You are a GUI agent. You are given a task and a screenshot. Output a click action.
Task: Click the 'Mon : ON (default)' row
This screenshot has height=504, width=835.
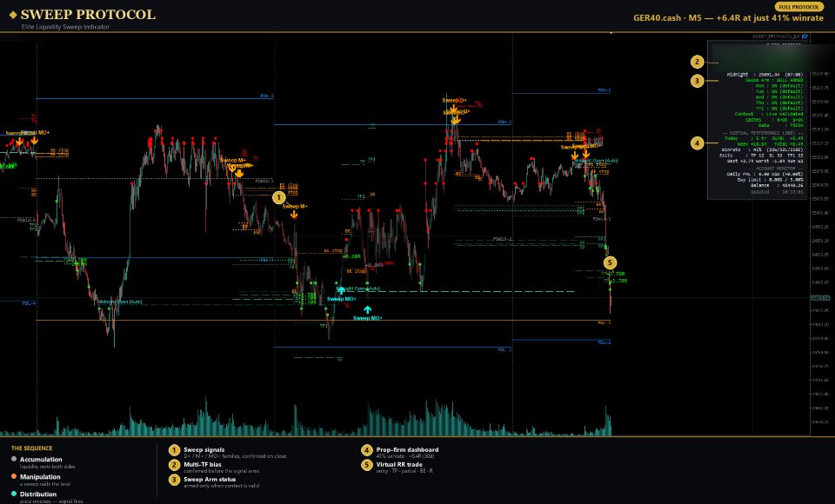pyautogui.click(x=779, y=86)
